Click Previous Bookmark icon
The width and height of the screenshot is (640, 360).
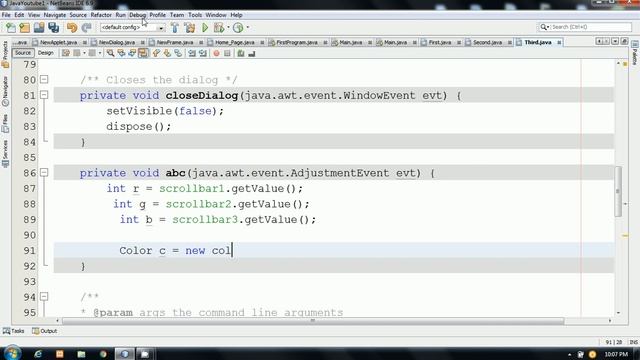[156, 53]
